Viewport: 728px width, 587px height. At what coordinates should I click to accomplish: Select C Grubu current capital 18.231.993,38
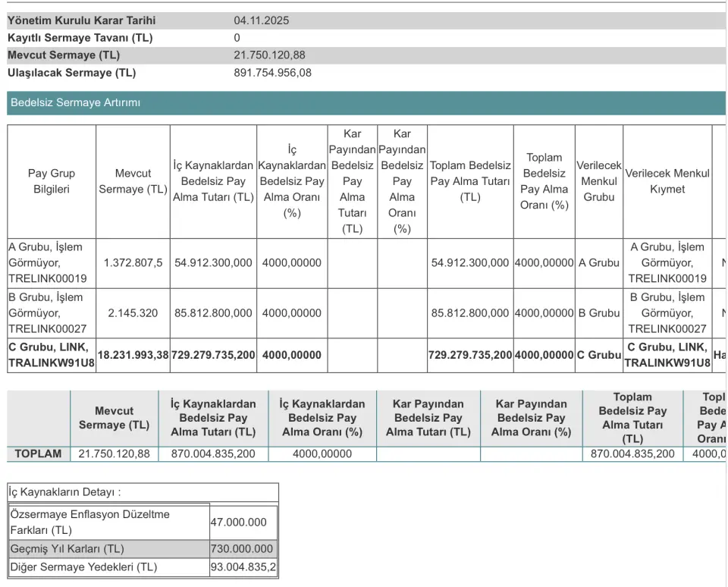133,355
